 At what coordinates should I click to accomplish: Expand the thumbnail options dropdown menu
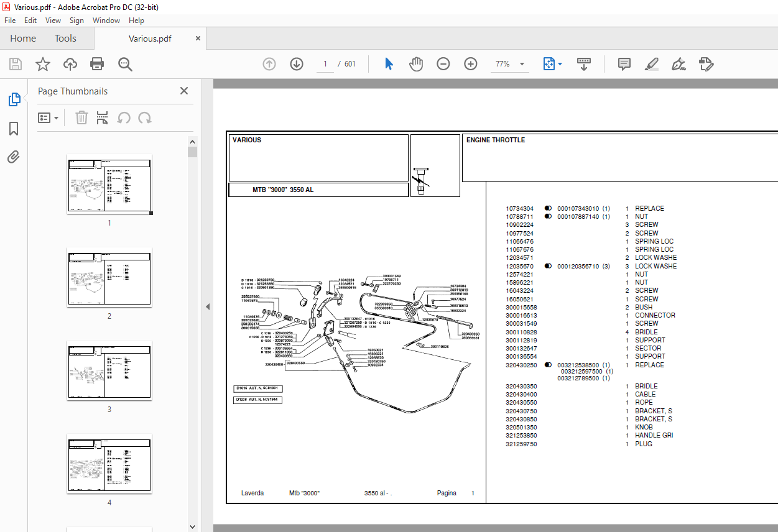tap(49, 117)
